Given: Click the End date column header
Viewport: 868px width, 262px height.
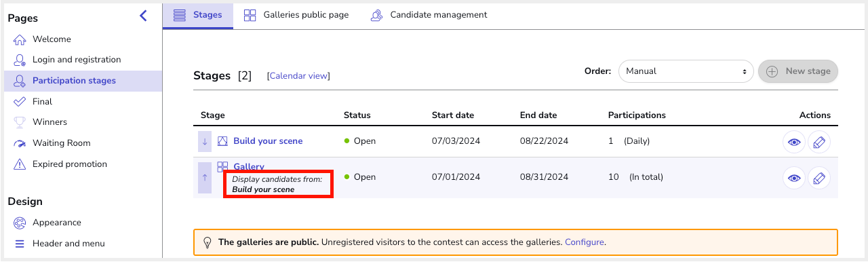Looking at the screenshot, I should click(538, 115).
